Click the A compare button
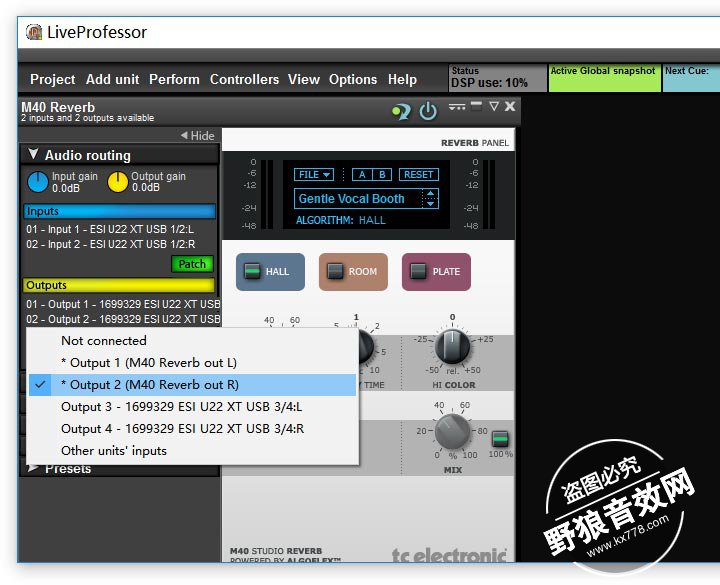The height and width of the screenshot is (585, 720). coord(362,174)
